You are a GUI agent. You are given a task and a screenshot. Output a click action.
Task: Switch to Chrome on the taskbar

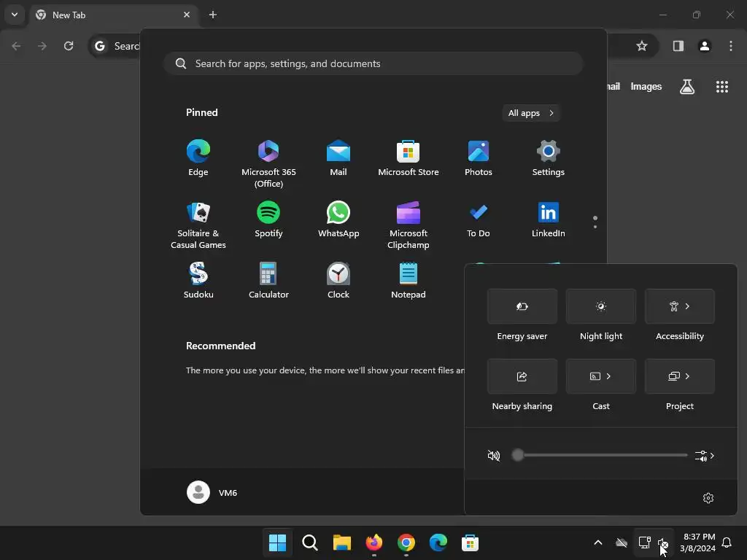pos(406,542)
